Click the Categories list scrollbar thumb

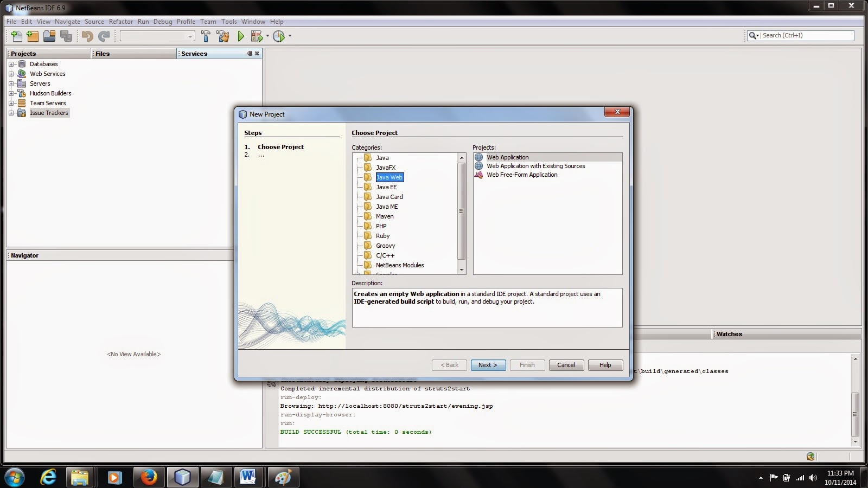tap(462, 210)
